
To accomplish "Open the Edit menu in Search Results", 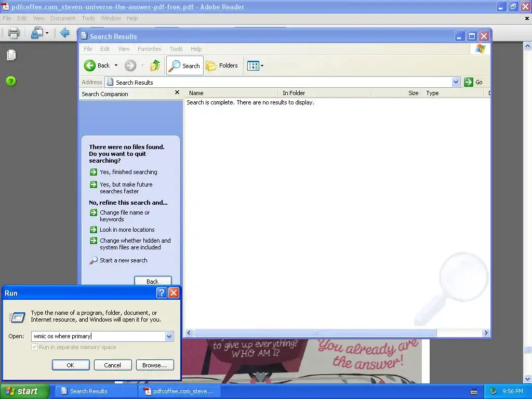I will pos(105,49).
